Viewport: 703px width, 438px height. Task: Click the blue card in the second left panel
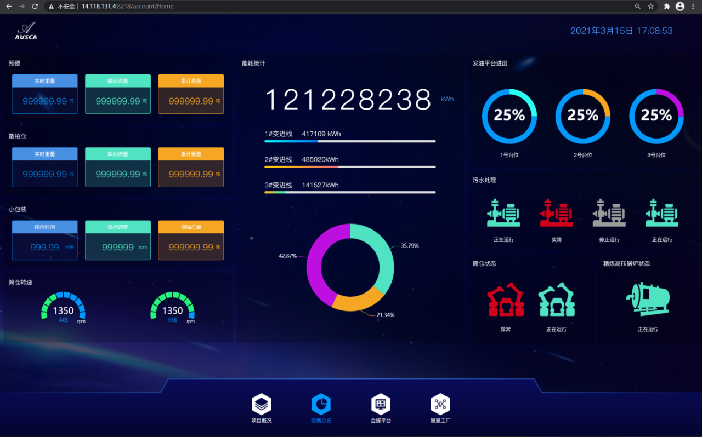click(45, 167)
